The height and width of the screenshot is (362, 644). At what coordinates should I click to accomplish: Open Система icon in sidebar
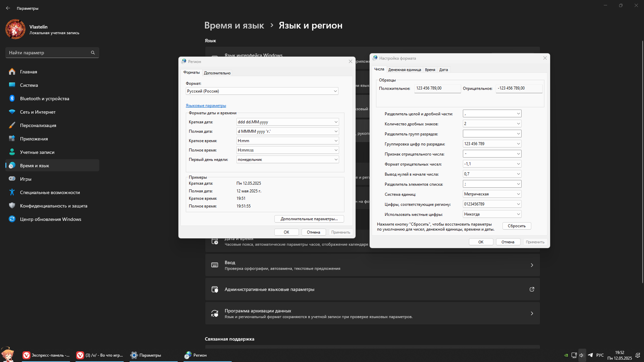pos(12,85)
